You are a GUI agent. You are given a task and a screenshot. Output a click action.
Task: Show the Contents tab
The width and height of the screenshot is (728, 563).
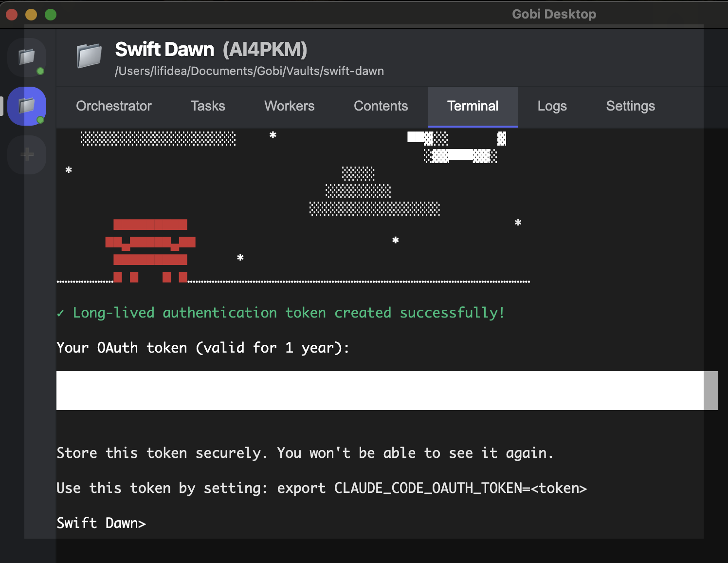click(381, 106)
